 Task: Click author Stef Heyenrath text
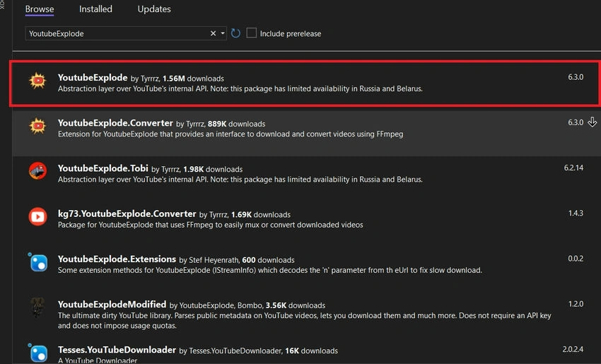pyautogui.click(x=214, y=260)
